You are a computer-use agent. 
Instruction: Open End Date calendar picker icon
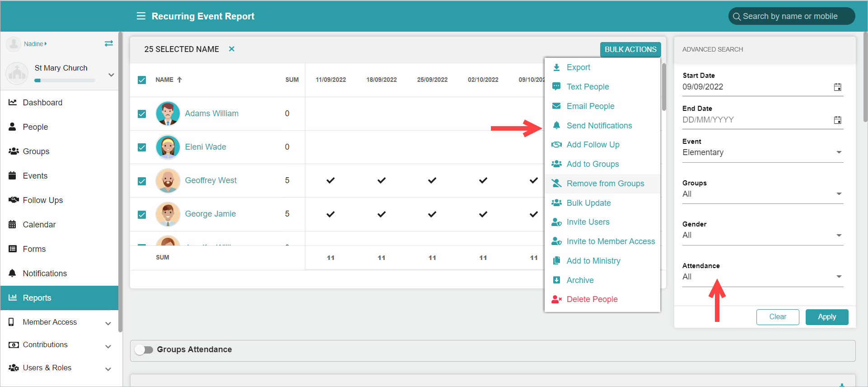(x=837, y=120)
